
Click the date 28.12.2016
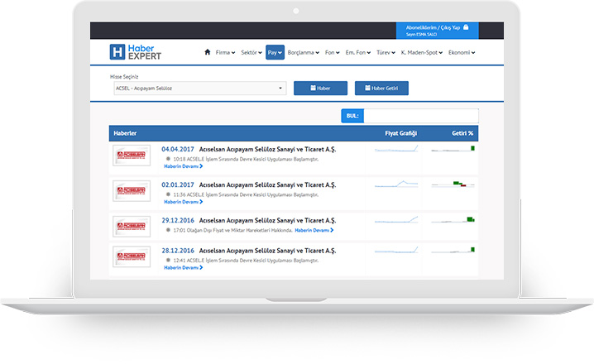[x=178, y=251]
